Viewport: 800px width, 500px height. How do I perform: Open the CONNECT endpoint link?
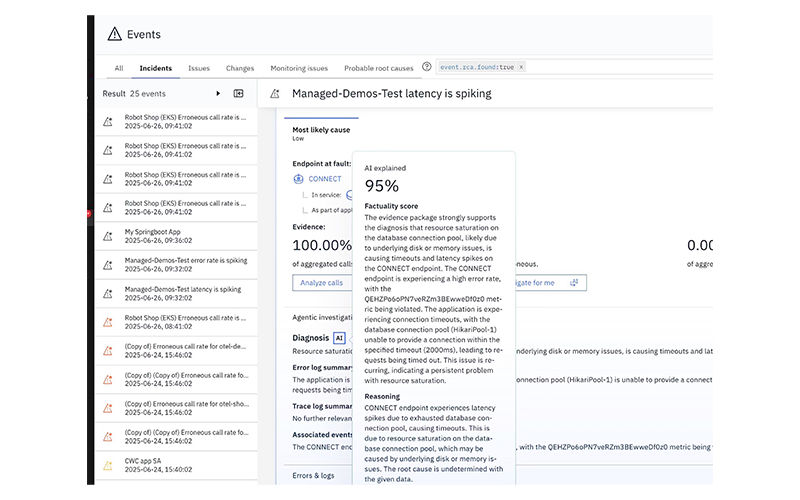pyautogui.click(x=324, y=179)
